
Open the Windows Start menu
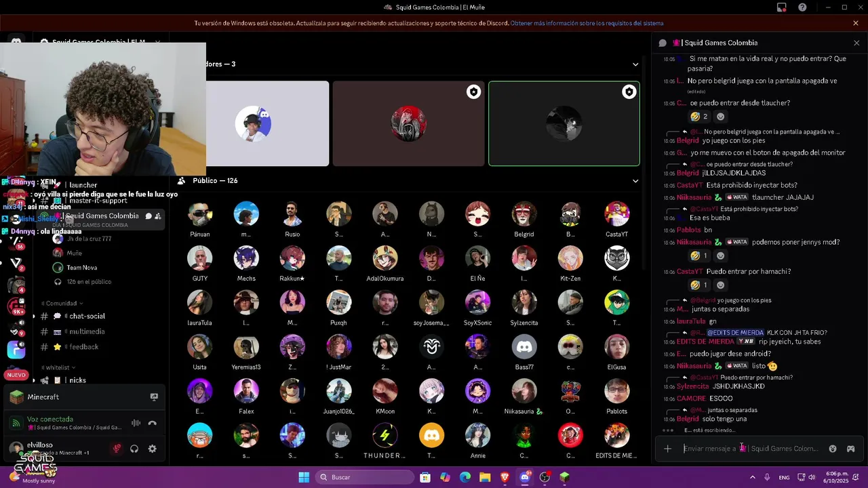click(304, 477)
